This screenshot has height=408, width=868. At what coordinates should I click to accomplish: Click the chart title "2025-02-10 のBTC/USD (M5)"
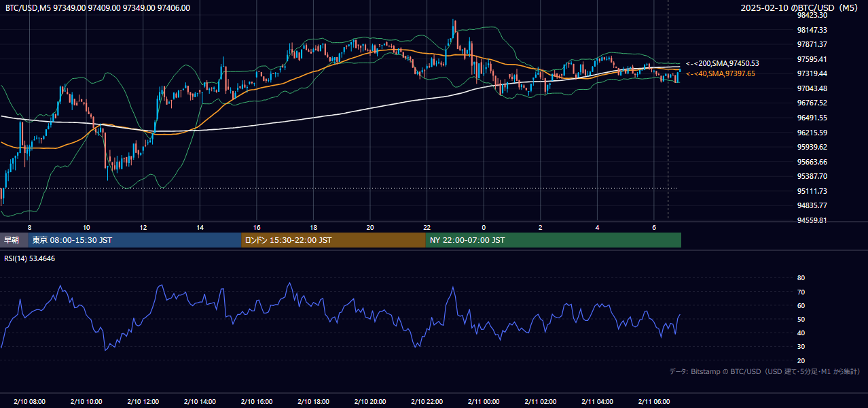point(800,8)
